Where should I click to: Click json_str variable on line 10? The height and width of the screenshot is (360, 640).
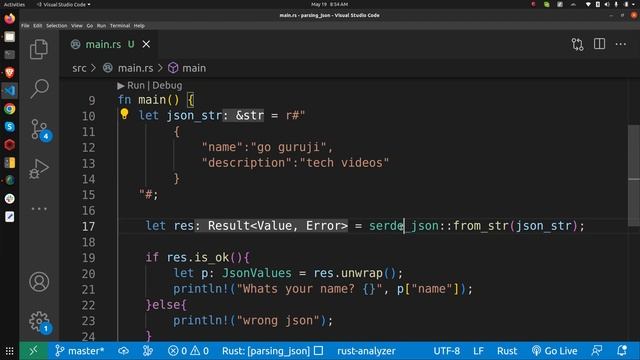194,116
